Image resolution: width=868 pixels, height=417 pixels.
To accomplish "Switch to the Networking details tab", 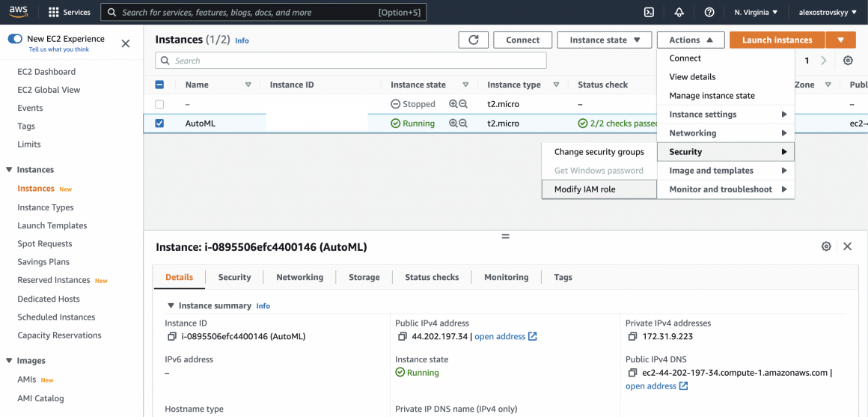I will click(299, 277).
